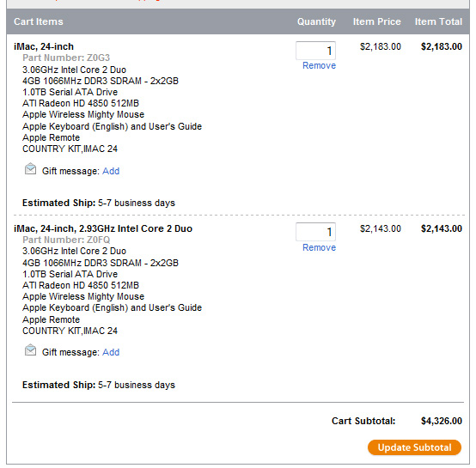Click the $2,183.00 item total

(x=442, y=46)
